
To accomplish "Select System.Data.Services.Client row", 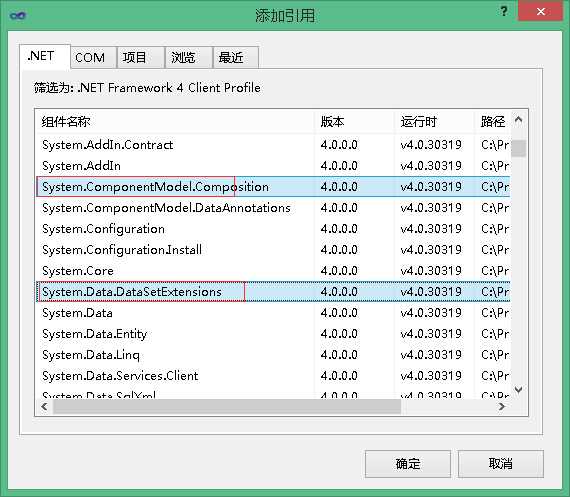I will point(273,376).
